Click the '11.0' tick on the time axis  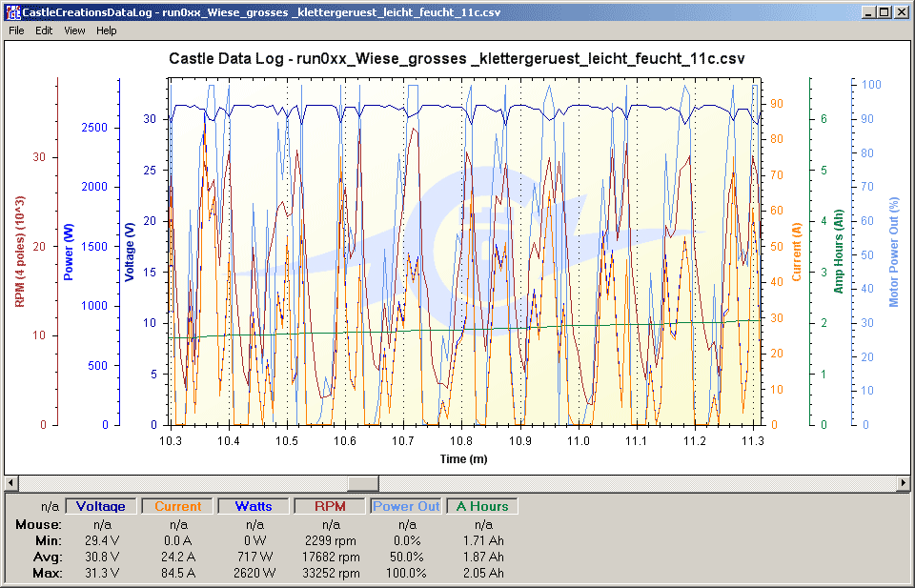pyautogui.click(x=579, y=441)
